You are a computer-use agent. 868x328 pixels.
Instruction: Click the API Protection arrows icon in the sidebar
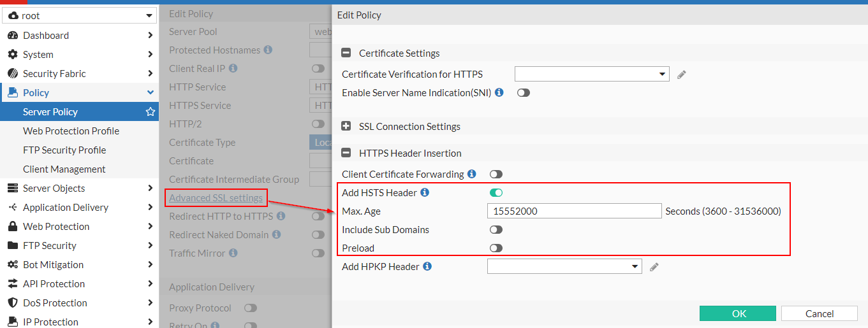click(13, 284)
